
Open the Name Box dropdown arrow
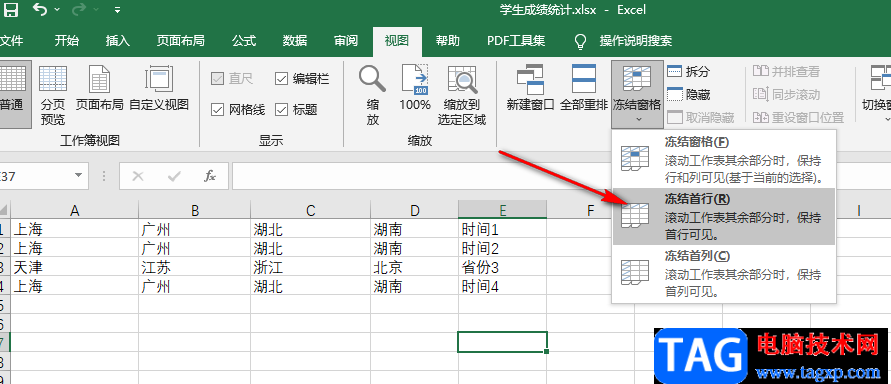pos(78,176)
